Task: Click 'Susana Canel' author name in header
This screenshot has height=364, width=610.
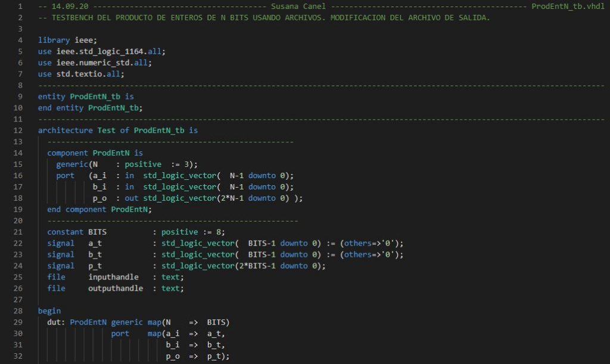Action: pos(298,7)
